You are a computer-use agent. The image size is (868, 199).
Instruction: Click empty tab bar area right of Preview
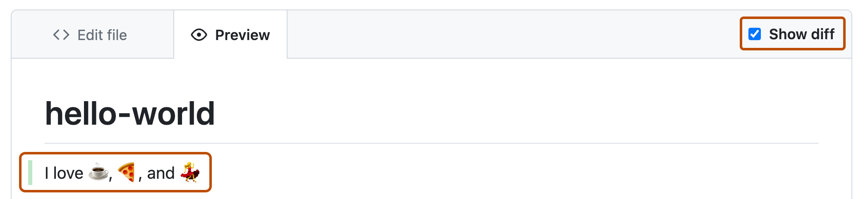tap(496, 35)
